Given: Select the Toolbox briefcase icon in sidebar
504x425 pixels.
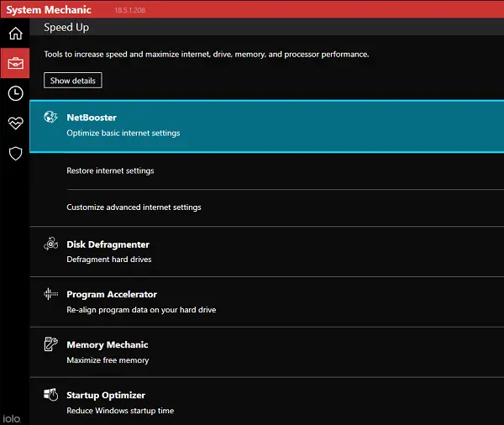Looking at the screenshot, I should coord(15,63).
